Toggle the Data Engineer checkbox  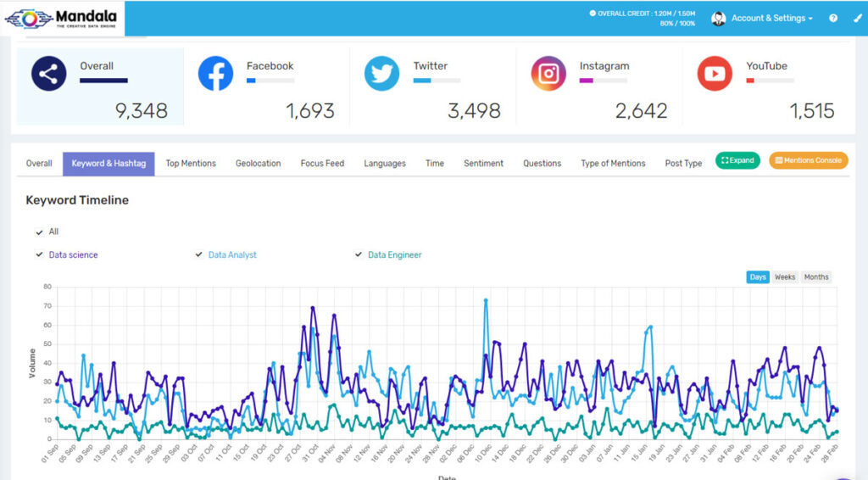[359, 254]
